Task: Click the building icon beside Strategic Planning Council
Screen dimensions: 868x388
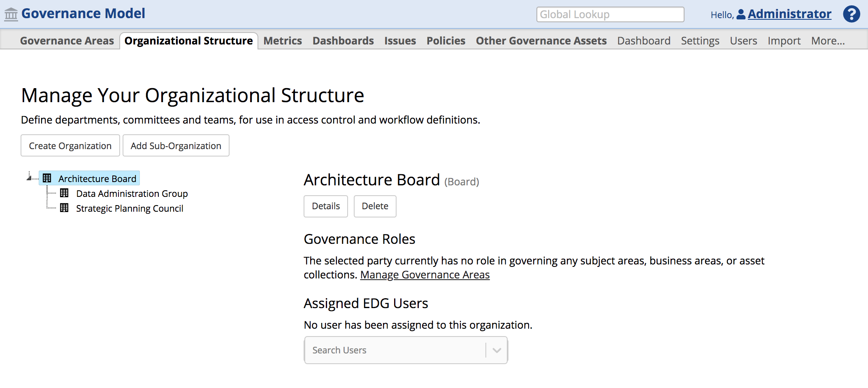Action: click(64, 208)
